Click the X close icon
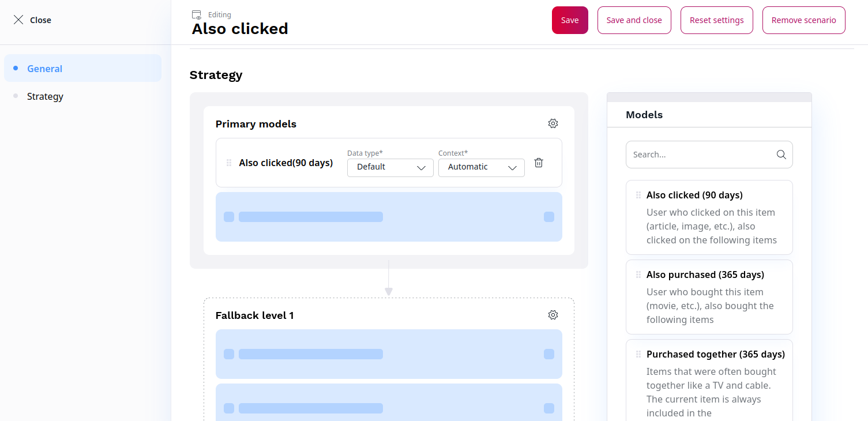The height and width of the screenshot is (421, 868). (x=18, y=20)
